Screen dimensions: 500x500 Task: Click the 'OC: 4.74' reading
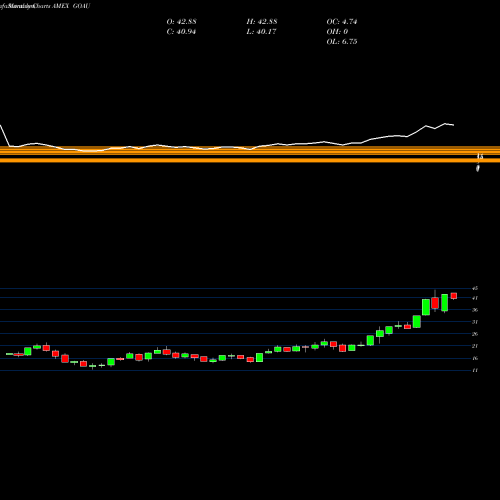(342, 22)
